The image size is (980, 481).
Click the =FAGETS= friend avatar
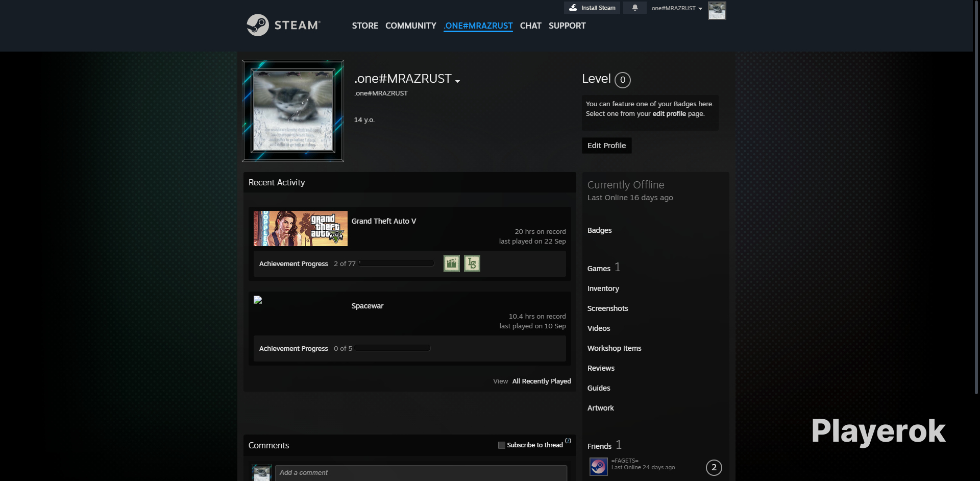599,466
